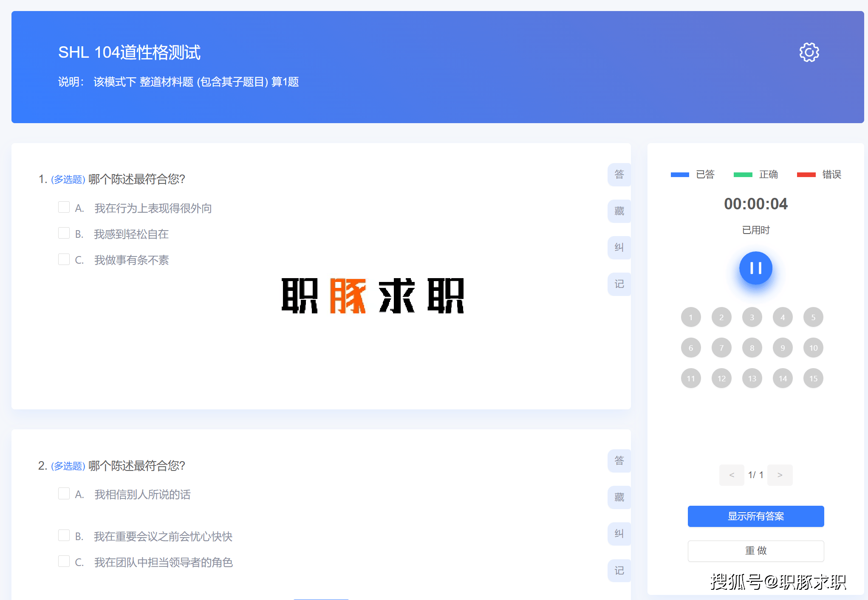The height and width of the screenshot is (600, 868).
Task: Click question 1's 记 note icon
Action: 619,284
